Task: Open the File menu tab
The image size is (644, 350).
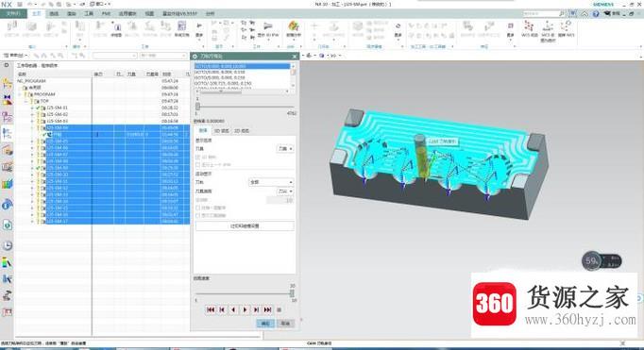Action: click(x=13, y=13)
